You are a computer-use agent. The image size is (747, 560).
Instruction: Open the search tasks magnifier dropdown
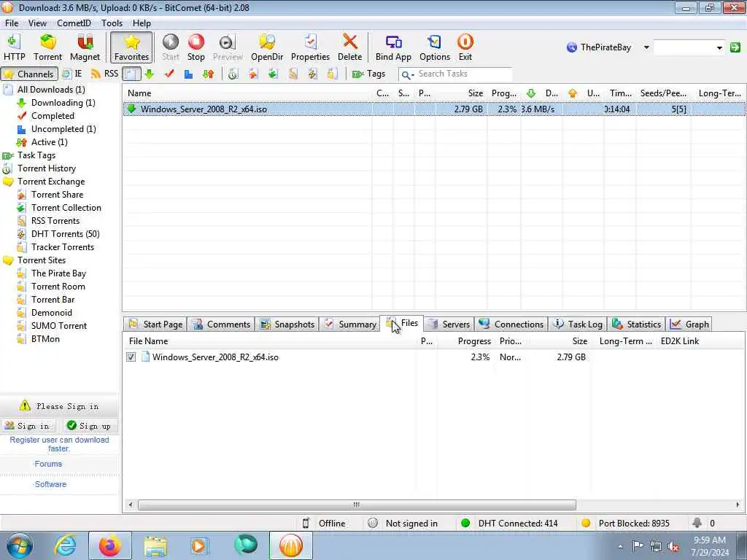(x=408, y=74)
